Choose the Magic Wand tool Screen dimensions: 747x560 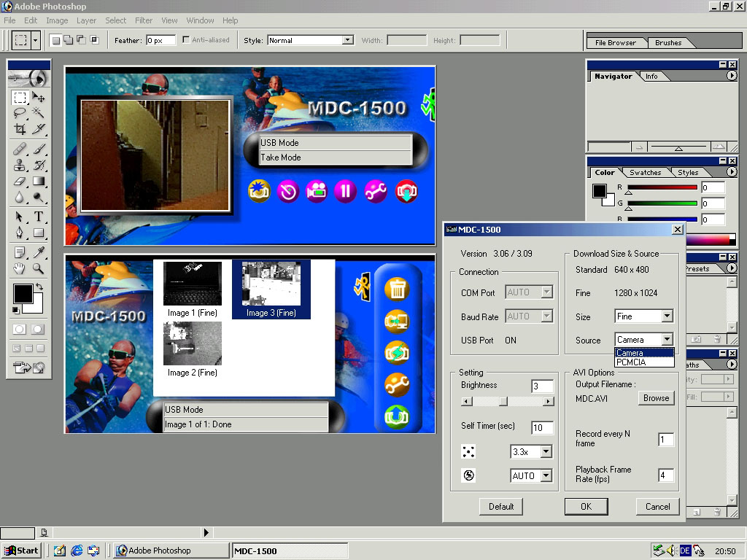click(x=39, y=113)
